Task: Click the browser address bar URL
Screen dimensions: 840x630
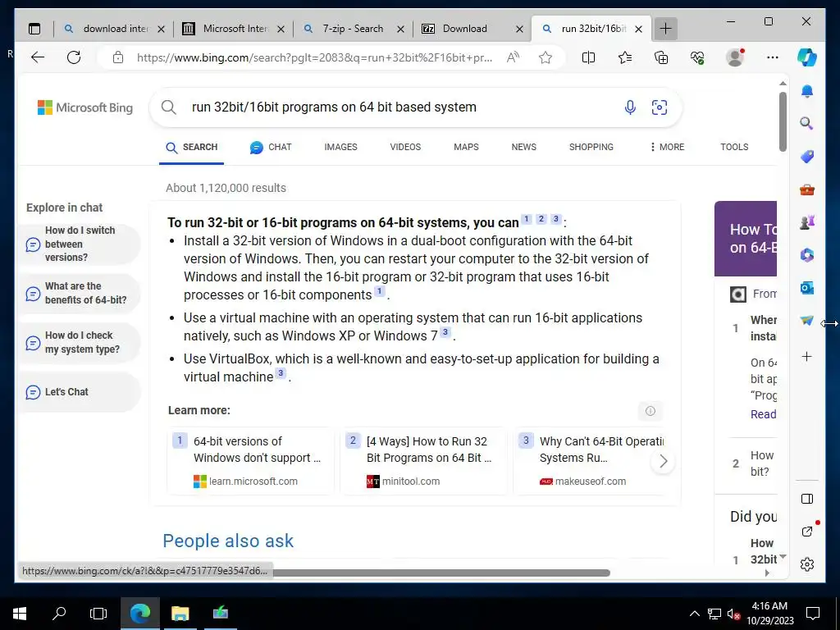Action: [x=314, y=58]
